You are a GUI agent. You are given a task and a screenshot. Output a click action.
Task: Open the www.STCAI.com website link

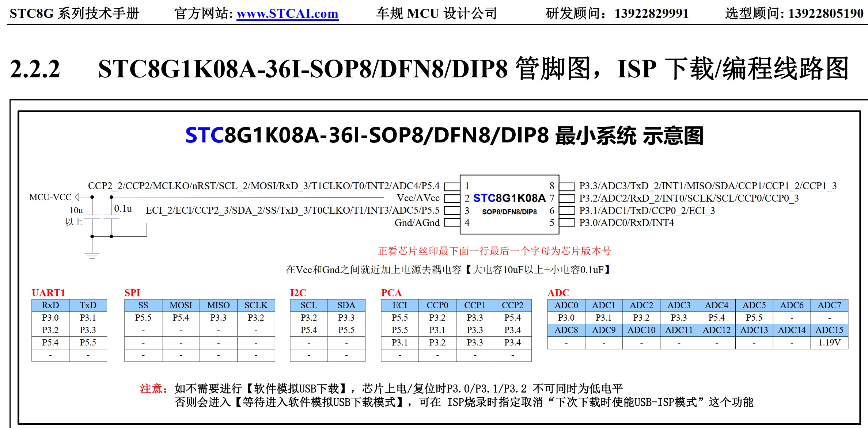287,14
